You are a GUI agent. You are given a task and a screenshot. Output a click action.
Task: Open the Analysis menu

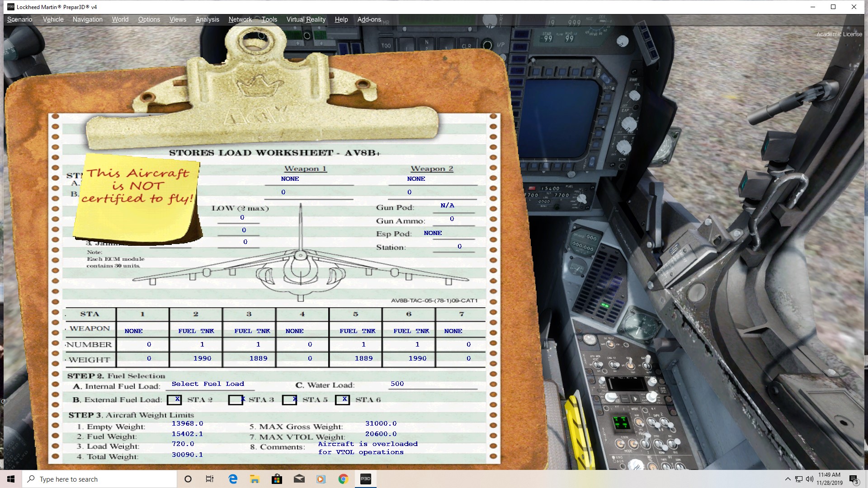pos(207,19)
